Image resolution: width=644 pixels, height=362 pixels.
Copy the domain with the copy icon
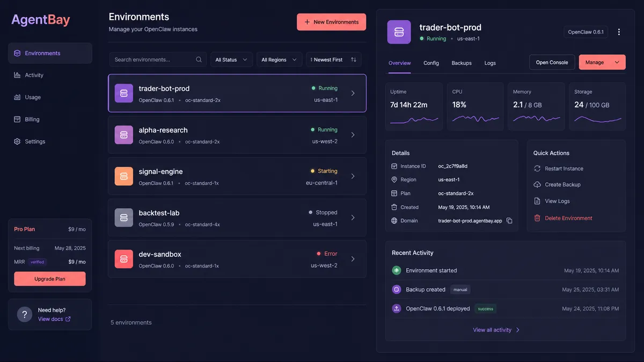click(509, 221)
